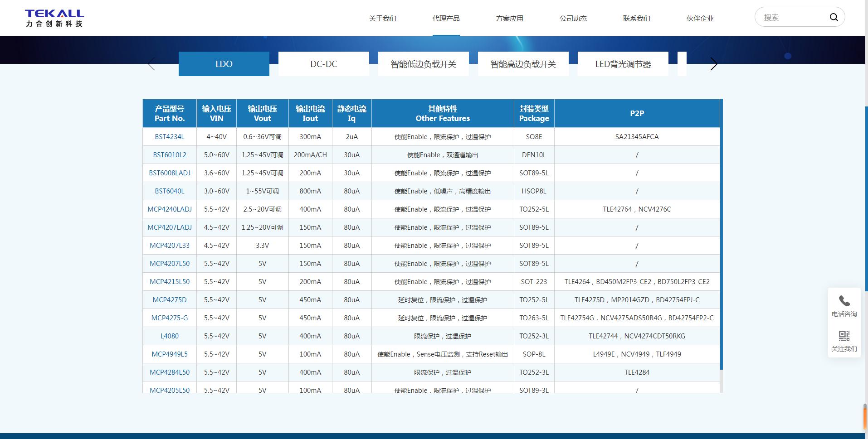868x439 pixels.
Task: Open L4080 part link
Action: pyautogui.click(x=170, y=336)
